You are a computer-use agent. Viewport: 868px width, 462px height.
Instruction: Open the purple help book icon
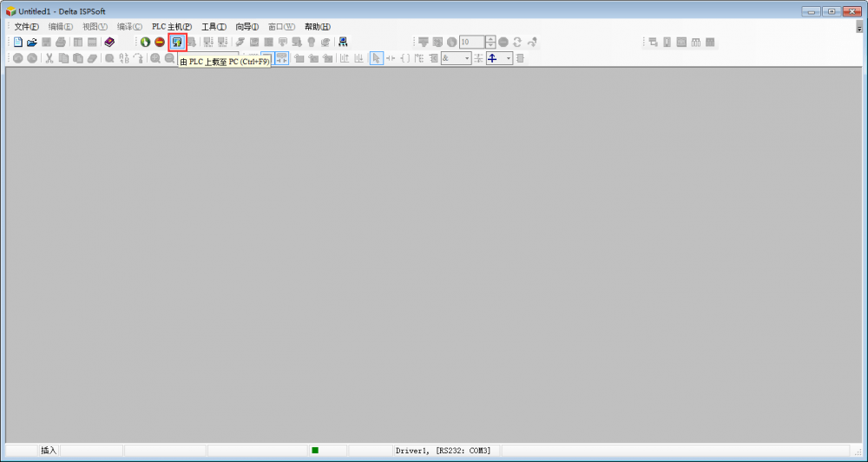click(x=109, y=42)
